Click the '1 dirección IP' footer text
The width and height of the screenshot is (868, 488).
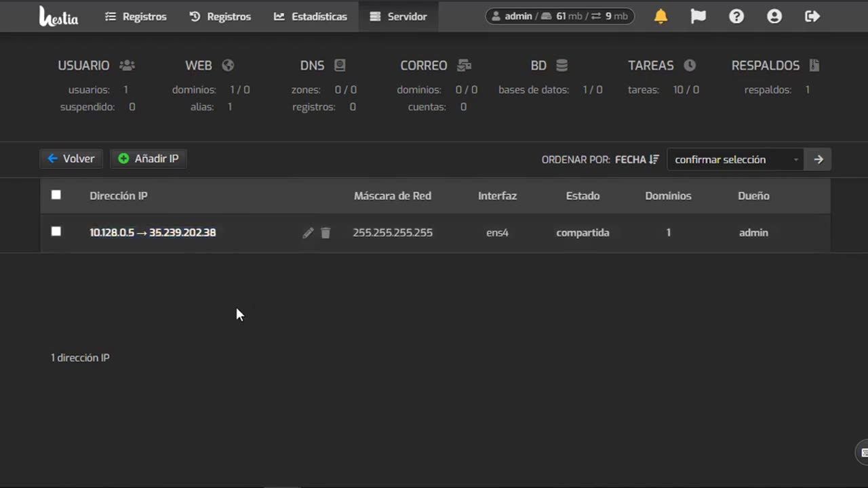[80, 357]
